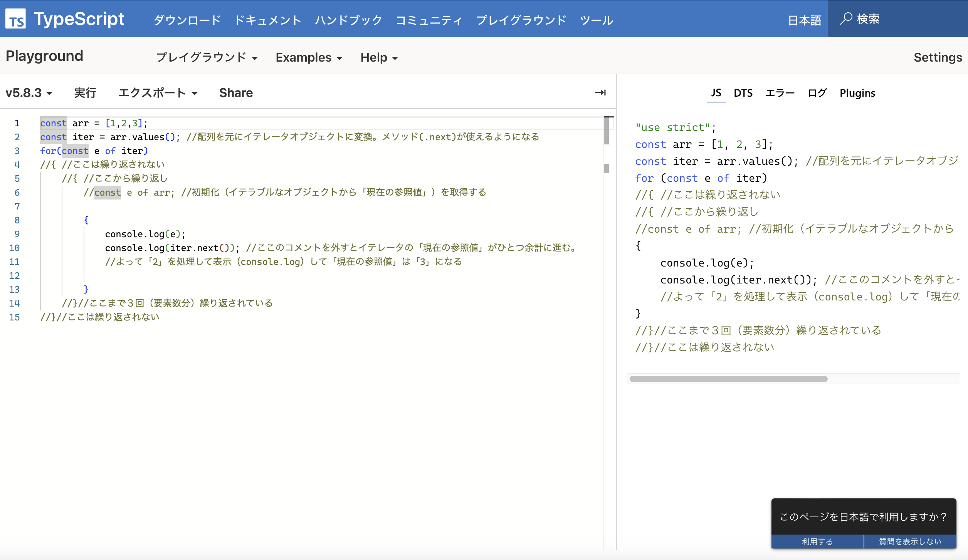Open the Help dropdown

point(378,57)
